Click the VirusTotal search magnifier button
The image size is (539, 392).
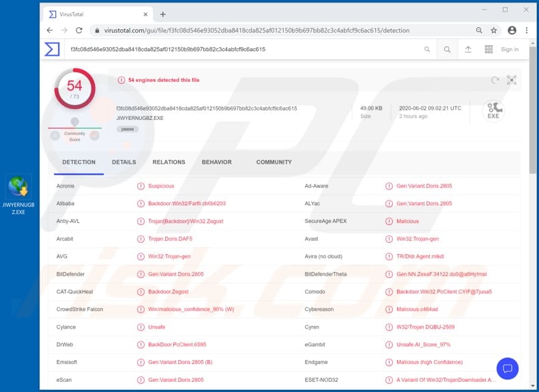[x=447, y=49]
